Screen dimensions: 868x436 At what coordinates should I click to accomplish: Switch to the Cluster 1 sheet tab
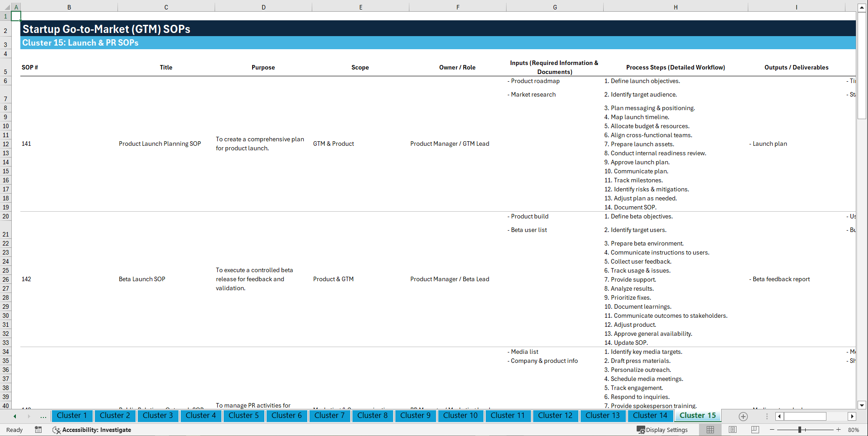[x=72, y=416]
